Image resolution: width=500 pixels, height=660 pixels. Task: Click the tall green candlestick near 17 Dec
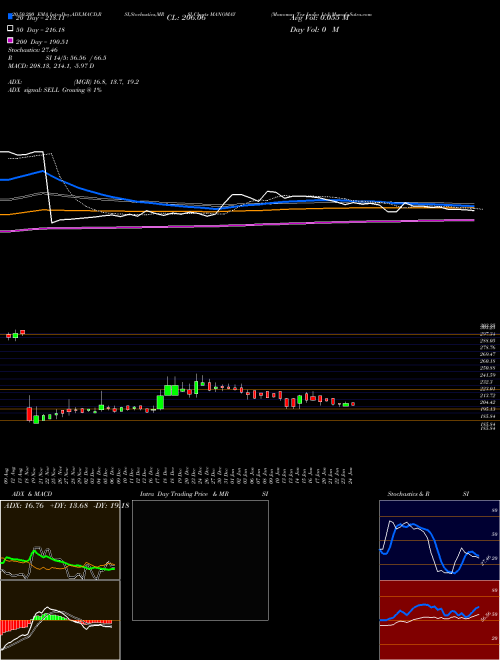pos(160,401)
